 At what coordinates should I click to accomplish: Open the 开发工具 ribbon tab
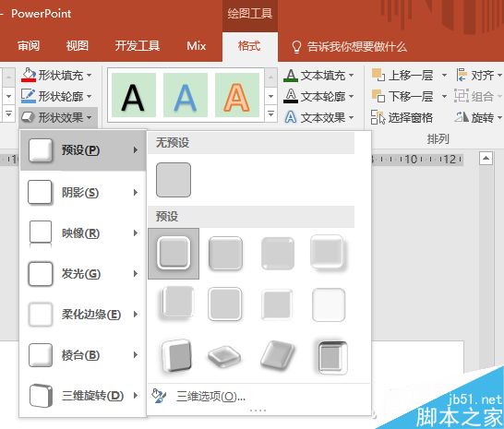pyautogui.click(x=138, y=46)
